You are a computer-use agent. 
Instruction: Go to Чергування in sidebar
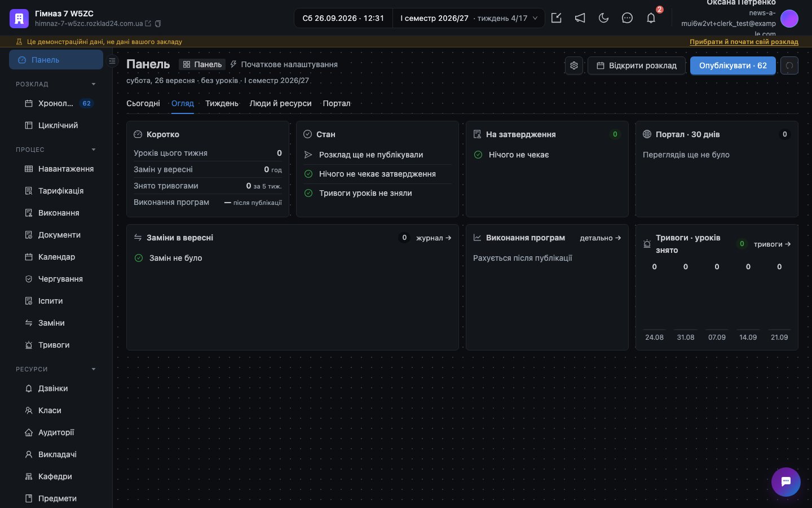coord(56,279)
